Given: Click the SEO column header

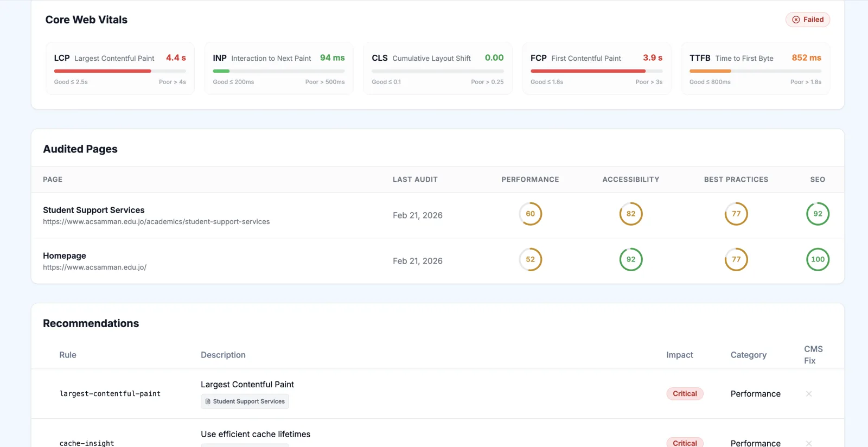Looking at the screenshot, I should (x=818, y=180).
